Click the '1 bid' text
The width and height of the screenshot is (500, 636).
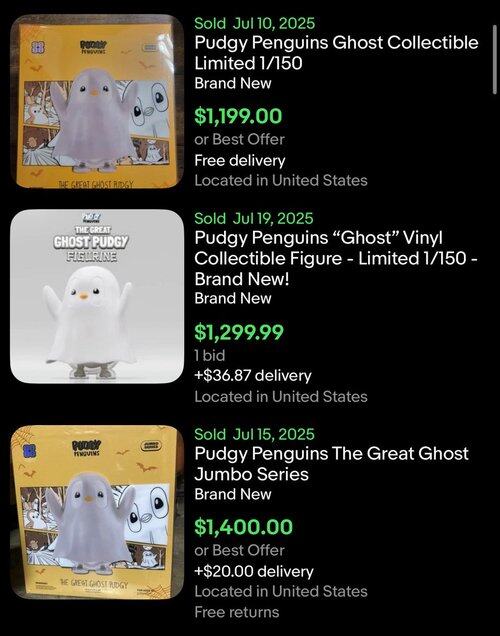209,355
